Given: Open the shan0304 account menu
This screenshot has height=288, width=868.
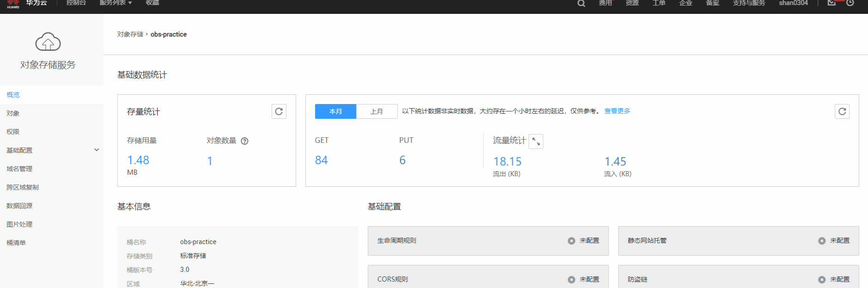Looking at the screenshot, I should point(794,3).
